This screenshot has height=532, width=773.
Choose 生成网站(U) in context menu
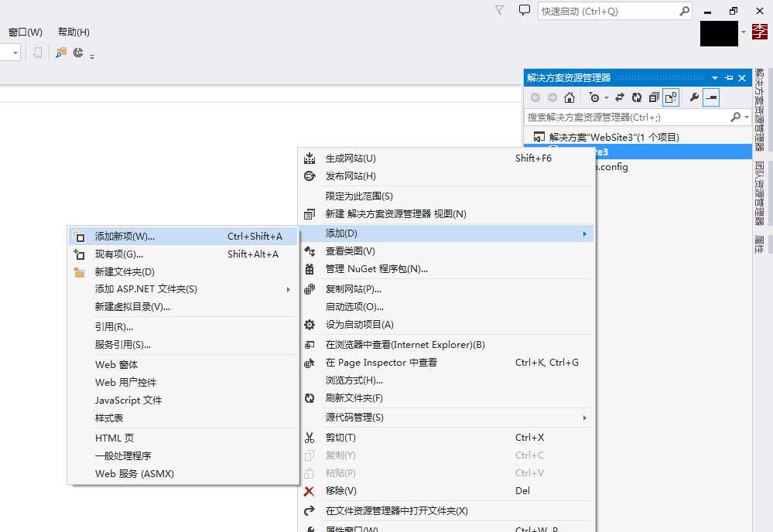click(x=446, y=158)
